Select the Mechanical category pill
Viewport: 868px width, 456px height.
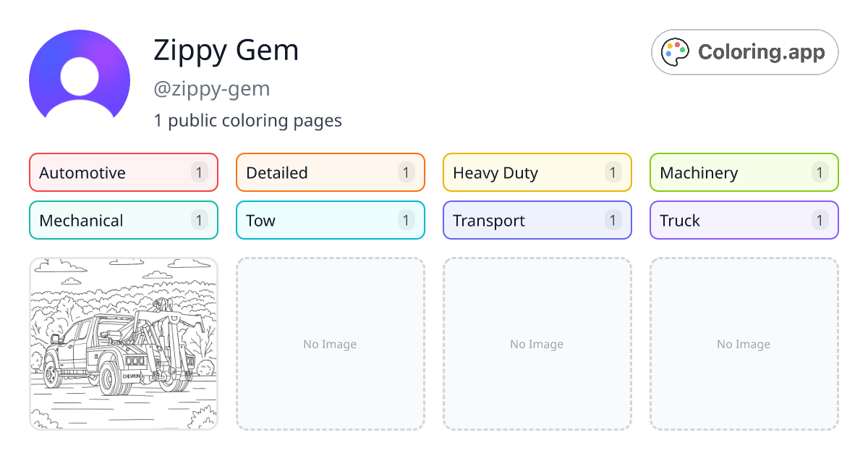pos(123,220)
